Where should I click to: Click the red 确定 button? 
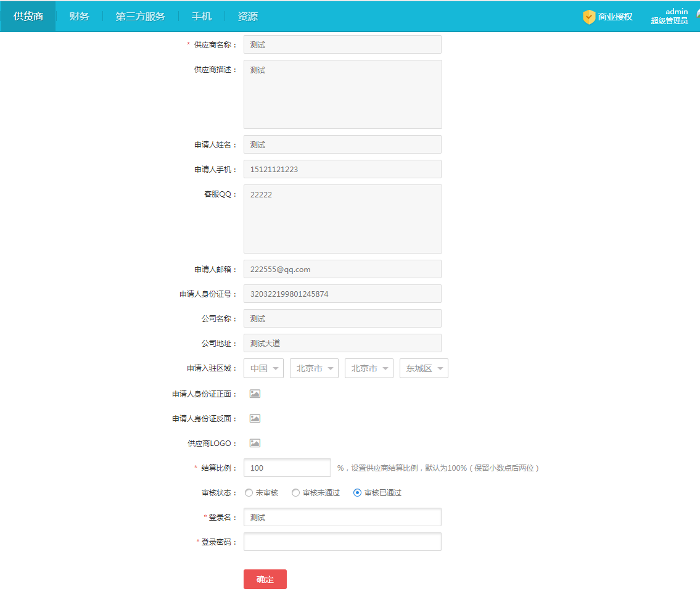(x=265, y=579)
